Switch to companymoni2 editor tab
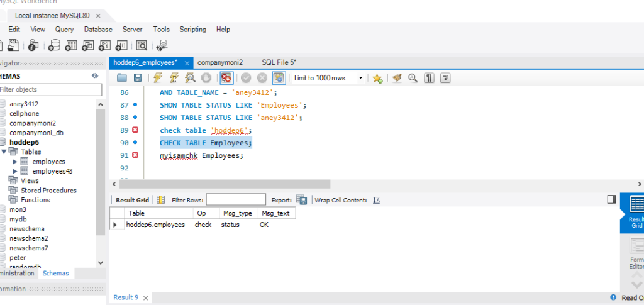 tap(220, 62)
